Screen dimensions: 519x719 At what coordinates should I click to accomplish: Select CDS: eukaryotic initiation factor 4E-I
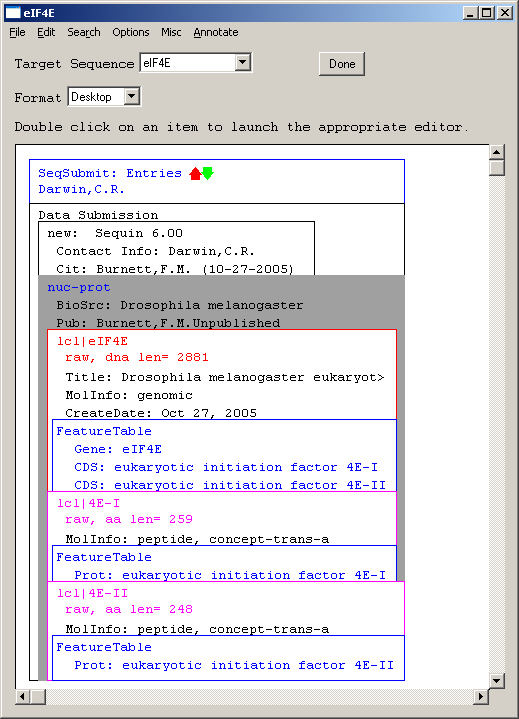226,467
